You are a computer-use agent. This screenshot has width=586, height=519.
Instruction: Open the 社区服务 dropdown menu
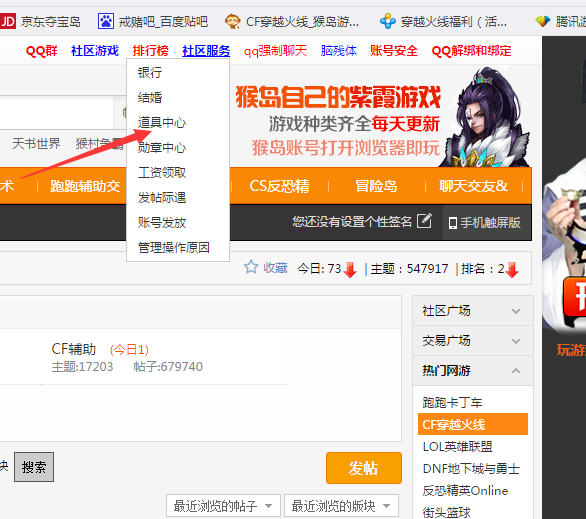pyautogui.click(x=206, y=50)
